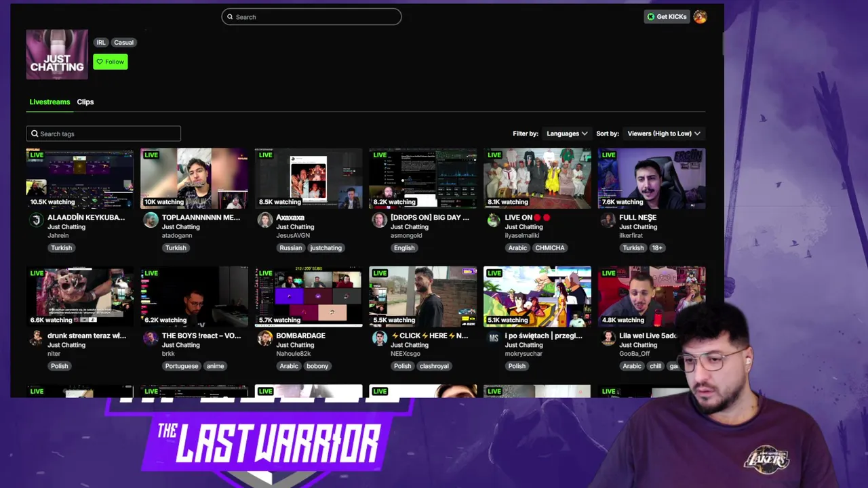This screenshot has height=488, width=868.
Task: Open Jahrein channel name link
Action: tap(58, 236)
